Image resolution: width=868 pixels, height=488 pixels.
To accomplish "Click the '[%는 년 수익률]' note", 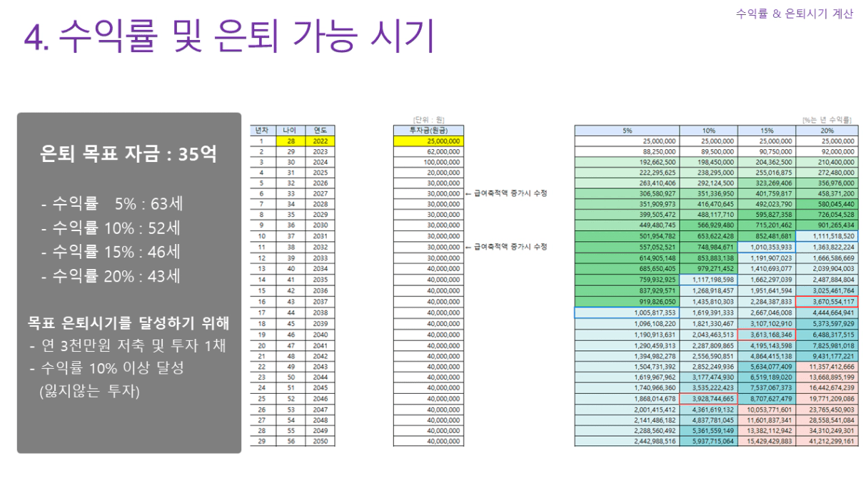I will pyautogui.click(x=827, y=120).
